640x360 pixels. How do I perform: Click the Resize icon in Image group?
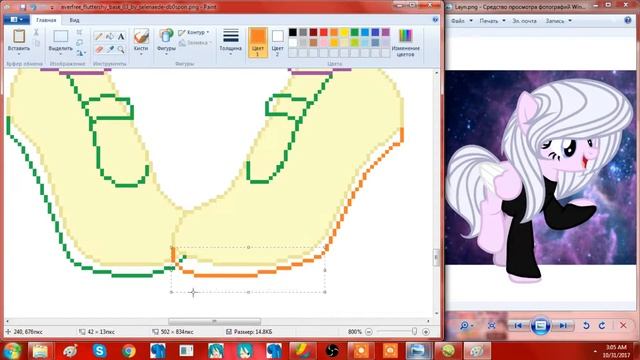click(x=80, y=42)
